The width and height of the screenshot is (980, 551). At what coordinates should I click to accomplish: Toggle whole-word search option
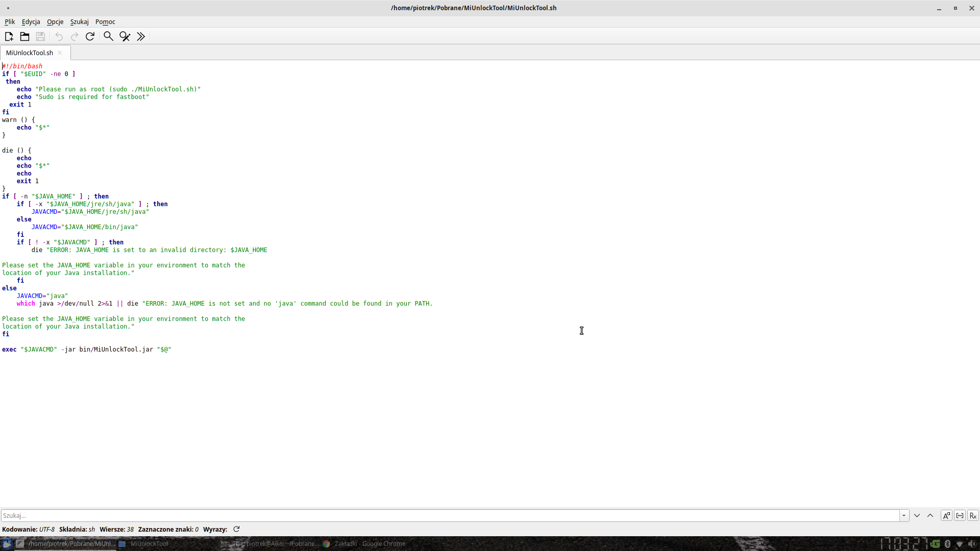click(x=960, y=515)
